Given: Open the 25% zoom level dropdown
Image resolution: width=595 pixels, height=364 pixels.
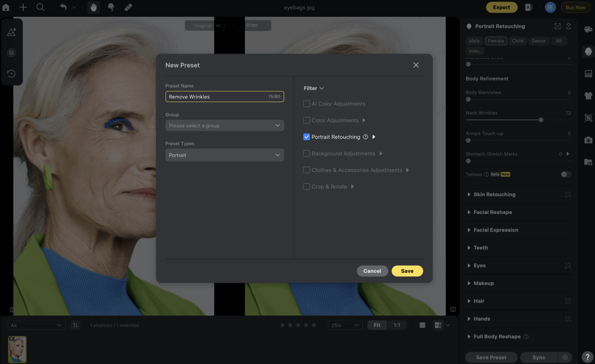Looking at the screenshot, I should click(x=345, y=325).
